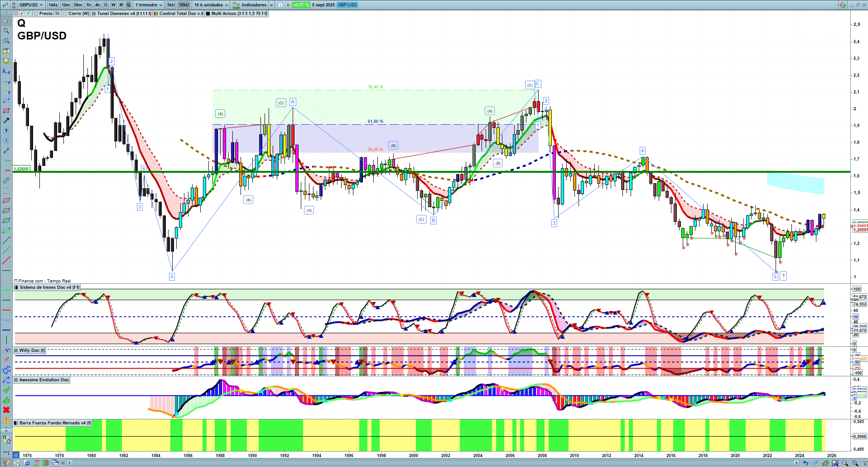Toggle the 10kU units button
The height and width of the screenshot is (467, 868).
183,5
